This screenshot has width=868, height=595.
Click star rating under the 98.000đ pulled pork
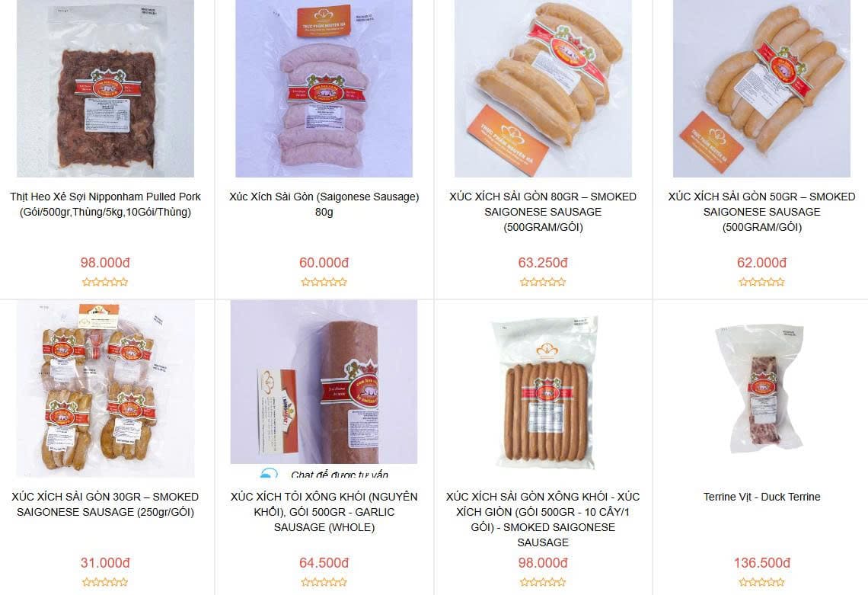tap(105, 282)
